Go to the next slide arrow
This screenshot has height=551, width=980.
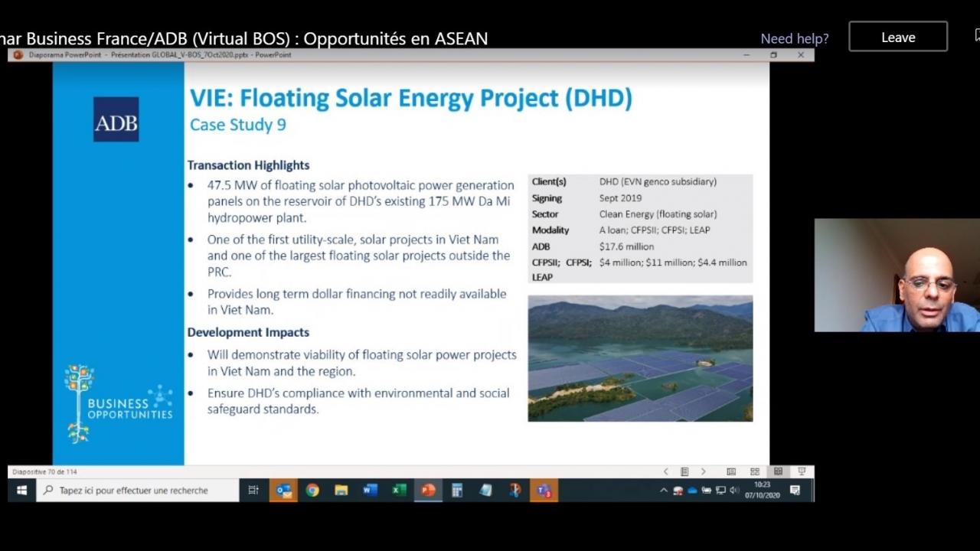click(x=703, y=471)
